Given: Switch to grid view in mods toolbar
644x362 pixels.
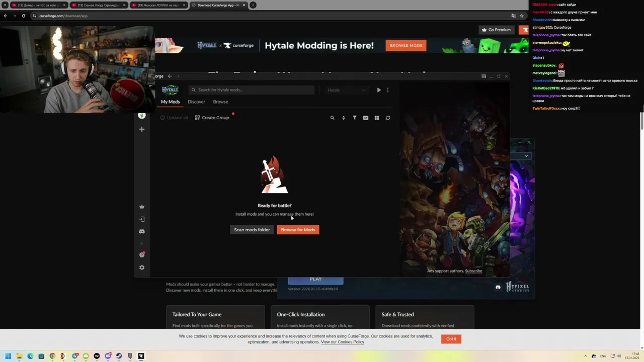Looking at the screenshot, I should click(x=377, y=118).
